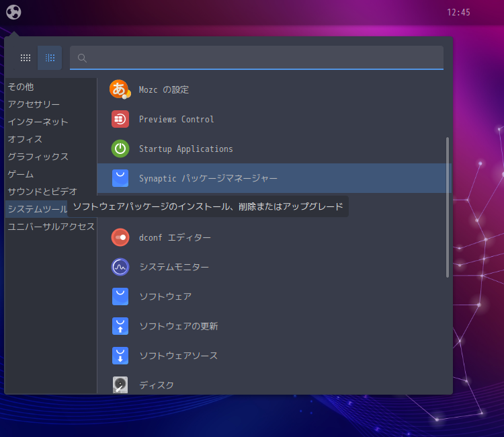
Task: Launch Previews Control entry
Action: coord(274,119)
